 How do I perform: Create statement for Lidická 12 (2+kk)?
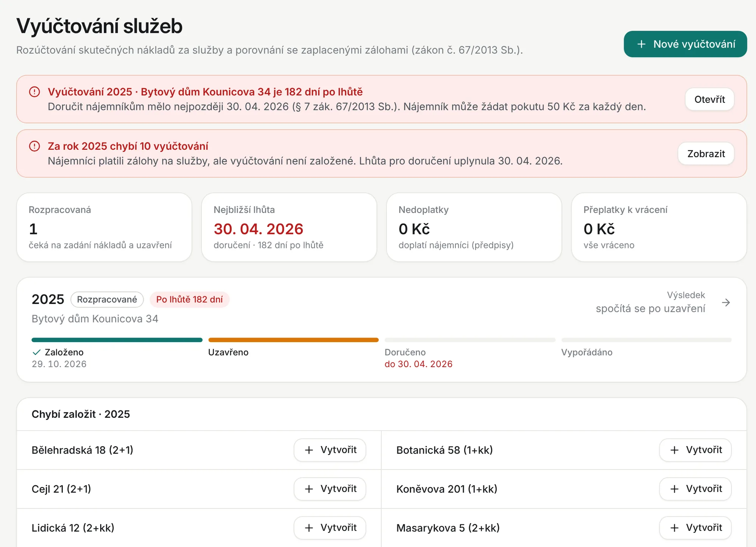click(x=330, y=528)
